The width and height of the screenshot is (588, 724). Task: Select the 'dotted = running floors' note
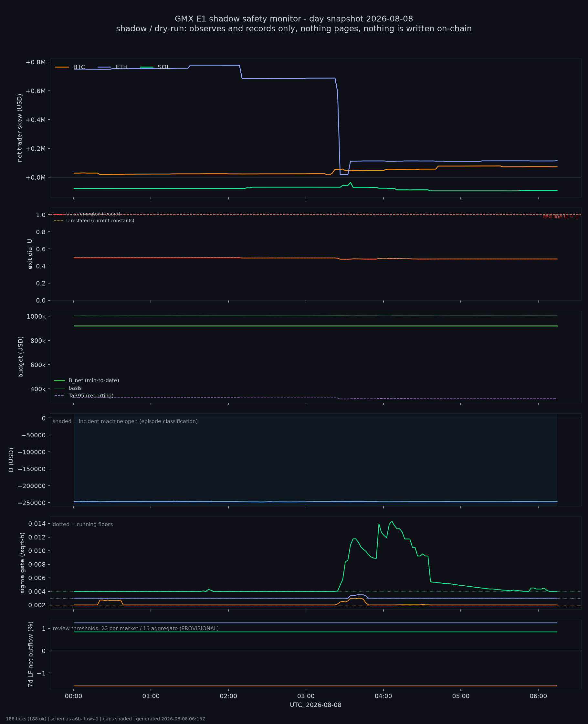[x=83, y=525]
